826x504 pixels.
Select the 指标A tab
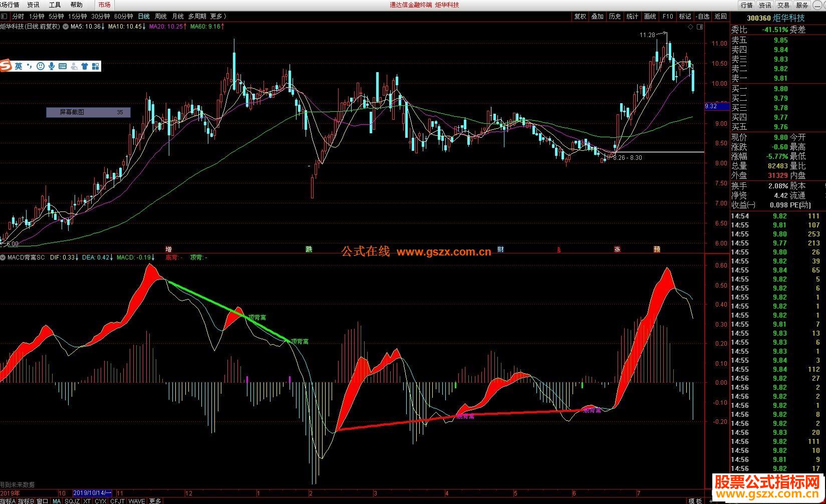point(8,500)
